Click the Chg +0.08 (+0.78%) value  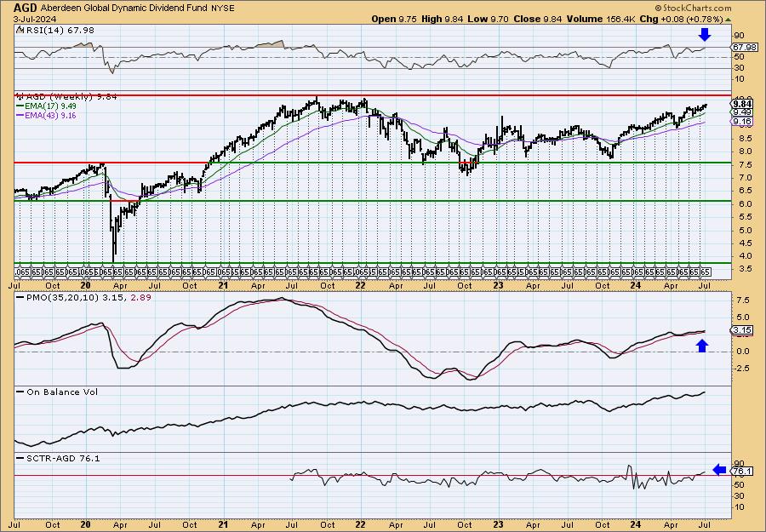(x=681, y=19)
